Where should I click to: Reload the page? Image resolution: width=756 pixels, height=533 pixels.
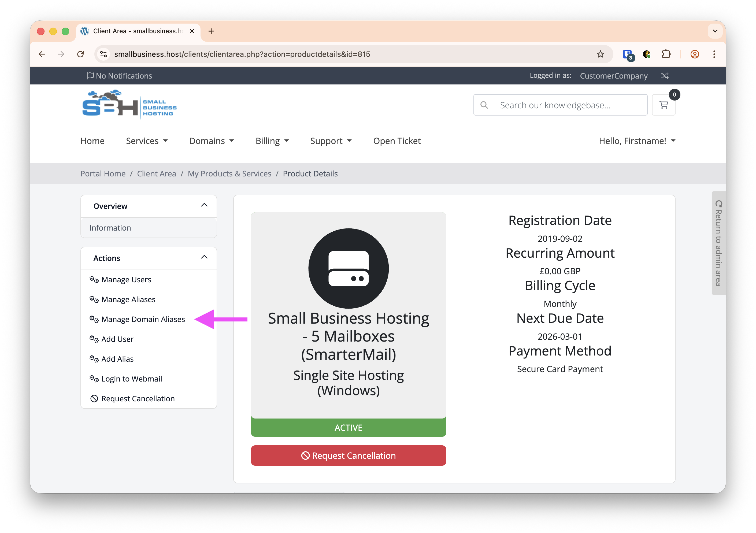pos(80,54)
